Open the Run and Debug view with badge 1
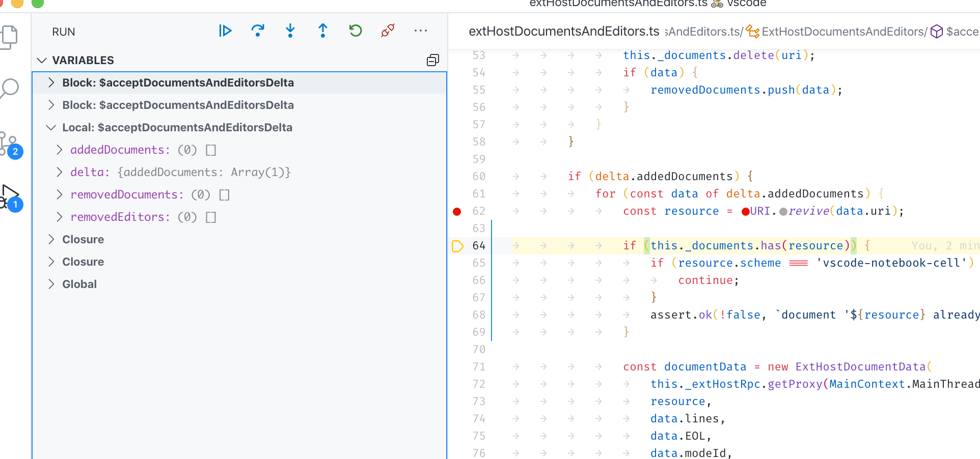Viewport: 980px width, 459px height. coord(10,198)
